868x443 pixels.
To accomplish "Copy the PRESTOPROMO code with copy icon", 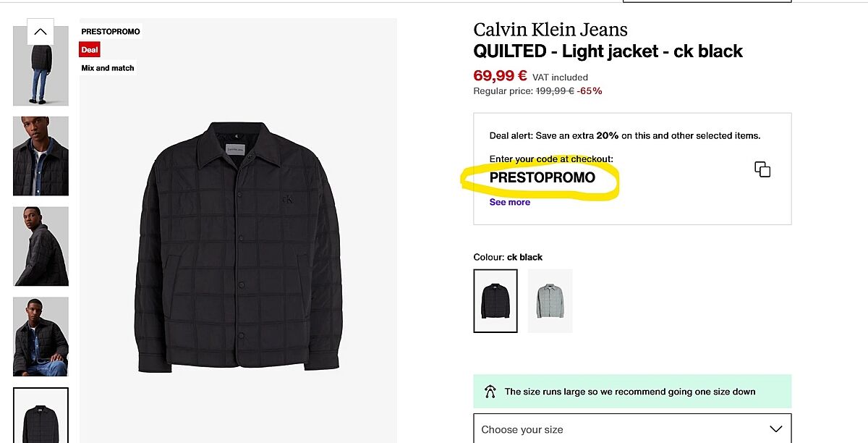I will click(x=762, y=169).
